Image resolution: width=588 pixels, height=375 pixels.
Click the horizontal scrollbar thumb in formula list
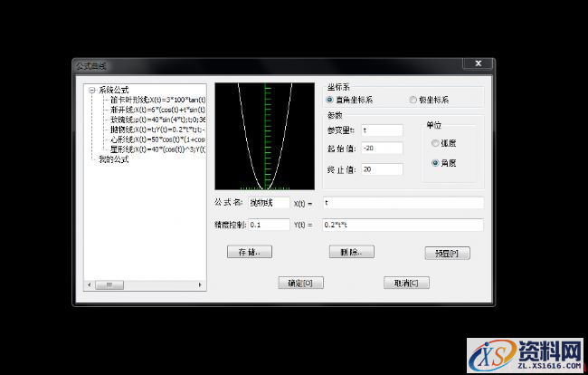pos(109,285)
